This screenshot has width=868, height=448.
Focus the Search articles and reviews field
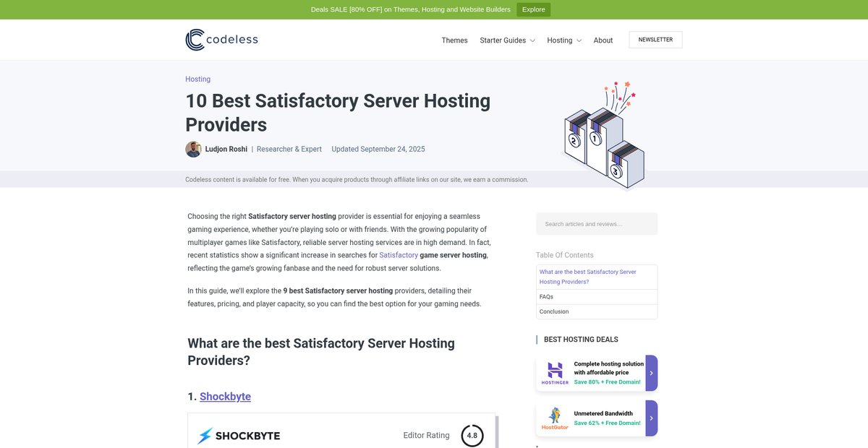(x=597, y=224)
